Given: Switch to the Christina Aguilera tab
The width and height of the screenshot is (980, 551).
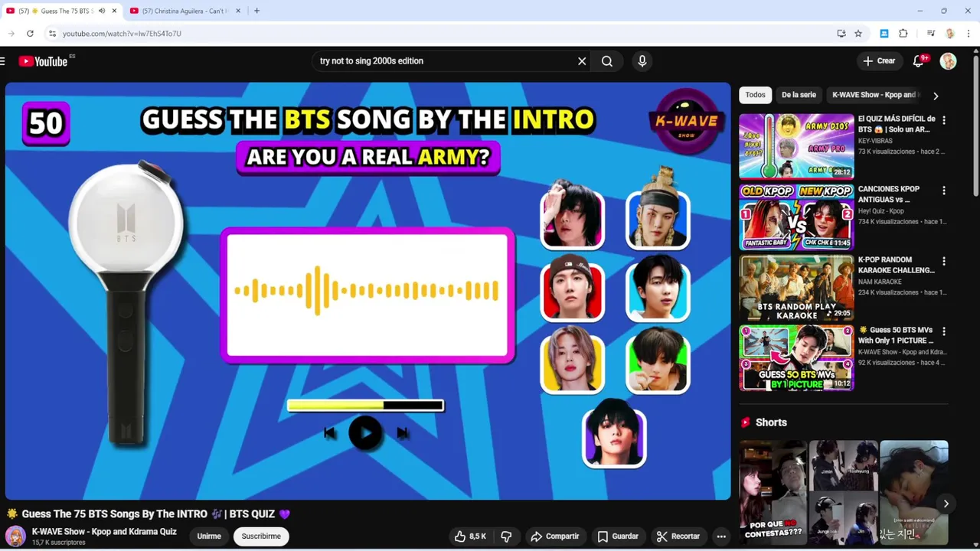Looking at the screenshot, I should pyautogui.click(x=184, y=11).
